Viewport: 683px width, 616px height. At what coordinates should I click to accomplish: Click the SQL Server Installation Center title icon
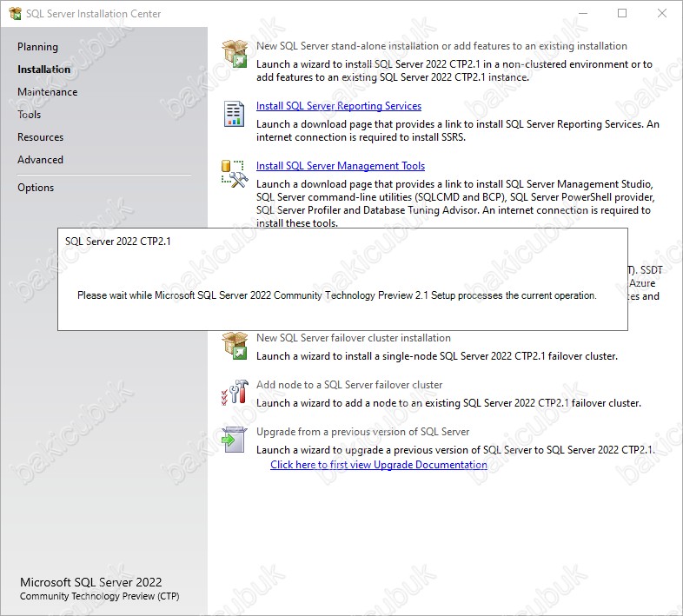(x=16, y=14)
